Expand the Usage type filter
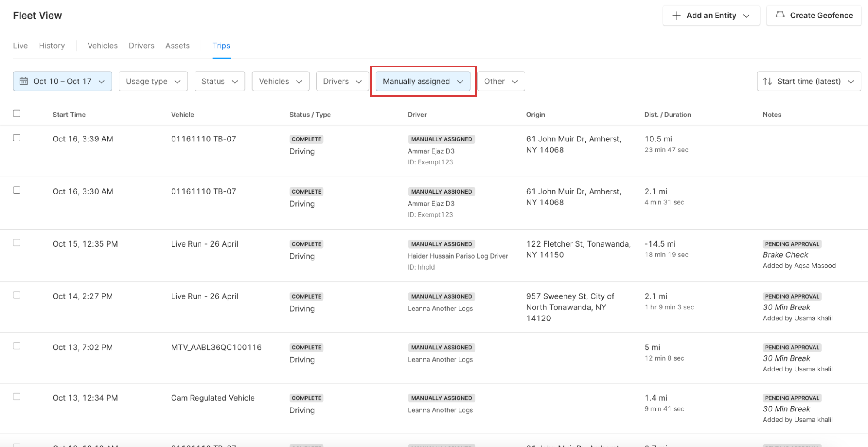 point(153,81)
